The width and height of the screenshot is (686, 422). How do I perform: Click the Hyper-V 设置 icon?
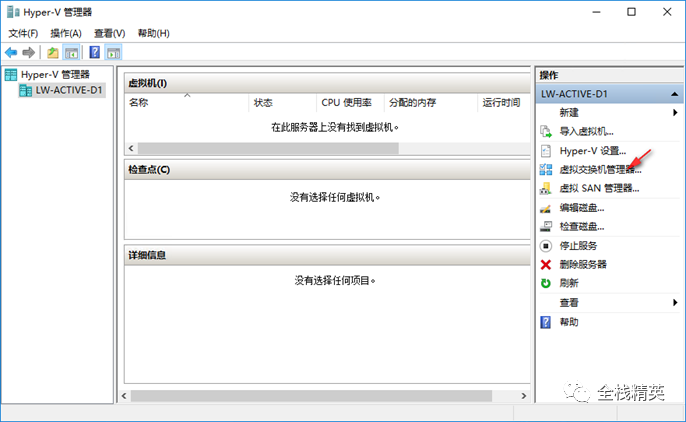(546, 151)
